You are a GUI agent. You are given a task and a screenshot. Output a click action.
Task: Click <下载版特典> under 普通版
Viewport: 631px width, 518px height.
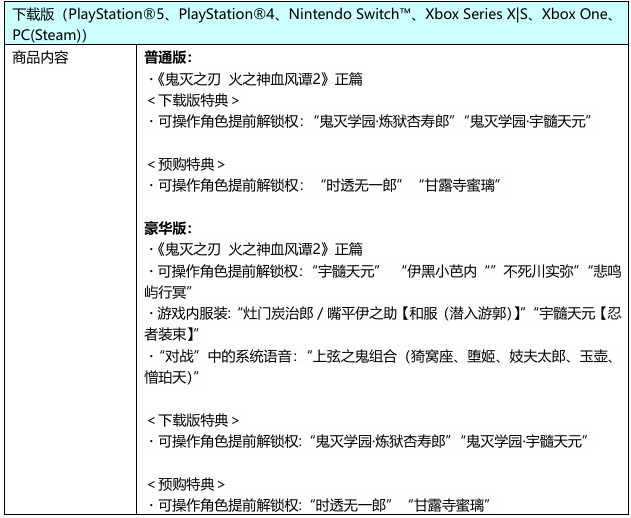coord(193,100)
